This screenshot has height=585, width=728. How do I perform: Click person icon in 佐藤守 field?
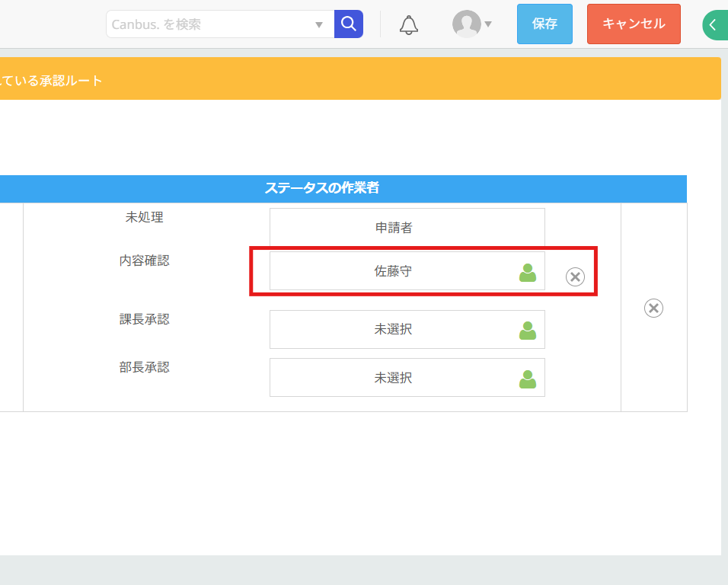coord(528,272)
